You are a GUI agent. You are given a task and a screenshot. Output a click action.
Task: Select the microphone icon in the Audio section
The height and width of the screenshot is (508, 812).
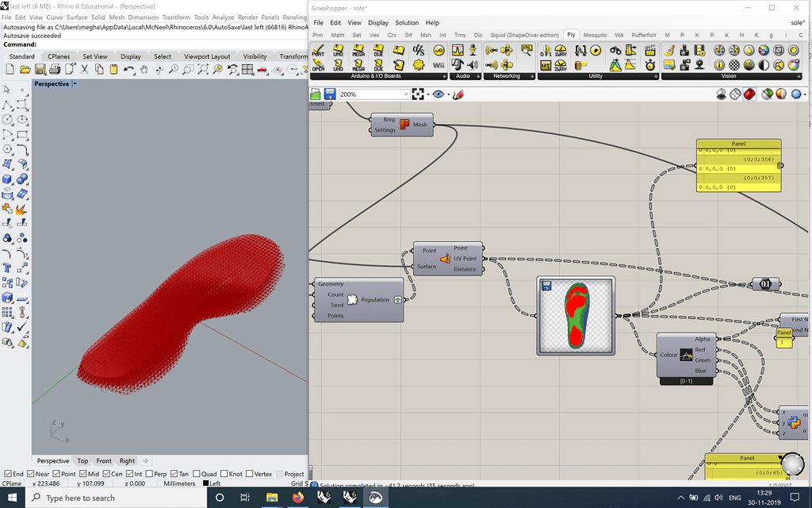click(473, 48)
